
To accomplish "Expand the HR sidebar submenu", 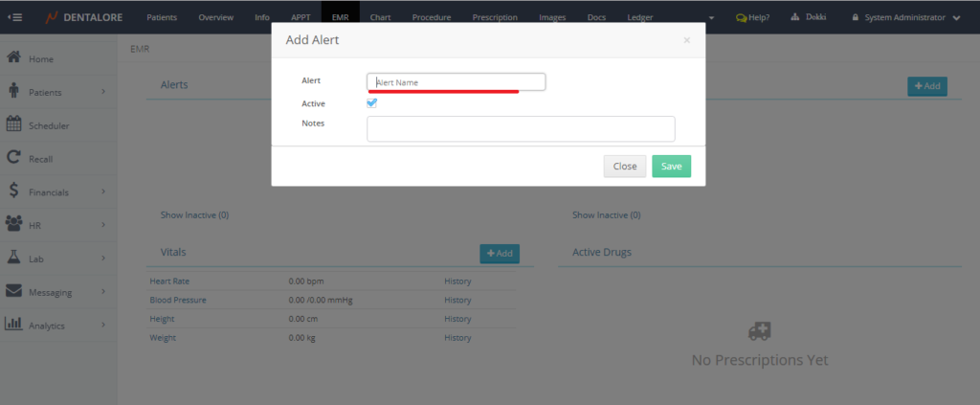I will pyautogui.click(x=102, y=225).
